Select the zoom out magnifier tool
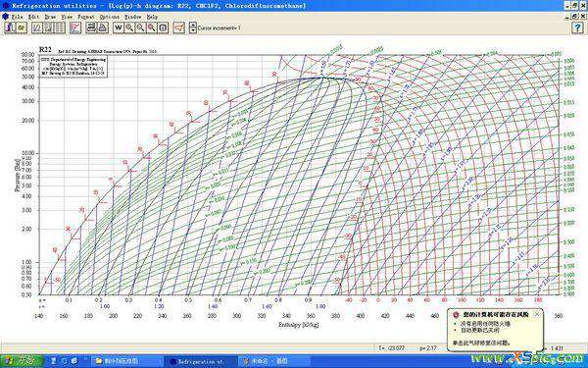Image resolution: width=588 pixels, height=368 pixels. [x=140, y=27]
